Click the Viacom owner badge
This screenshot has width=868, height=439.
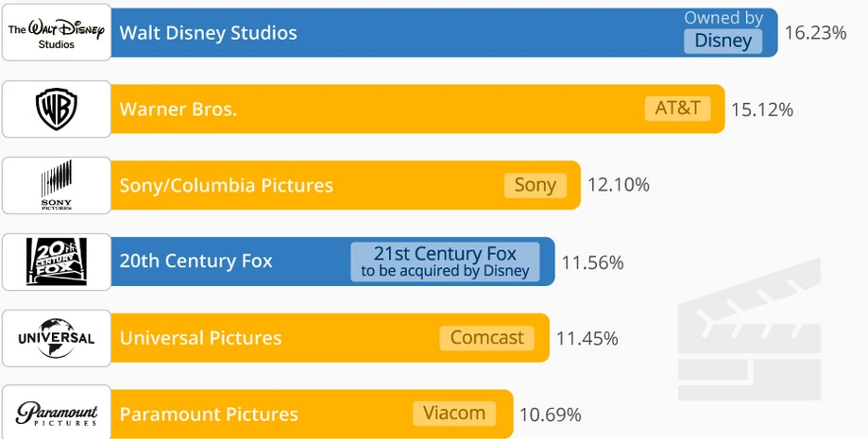(x=454, y=414)
